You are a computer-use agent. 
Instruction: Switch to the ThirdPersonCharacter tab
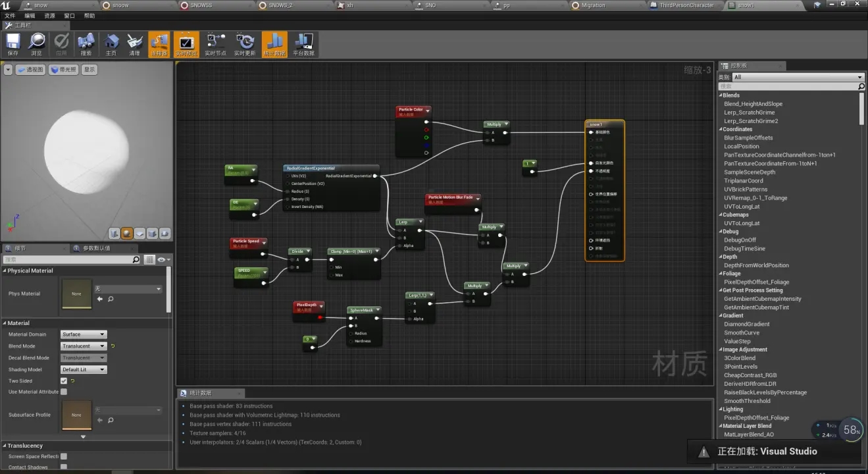[x=686, y=5]
